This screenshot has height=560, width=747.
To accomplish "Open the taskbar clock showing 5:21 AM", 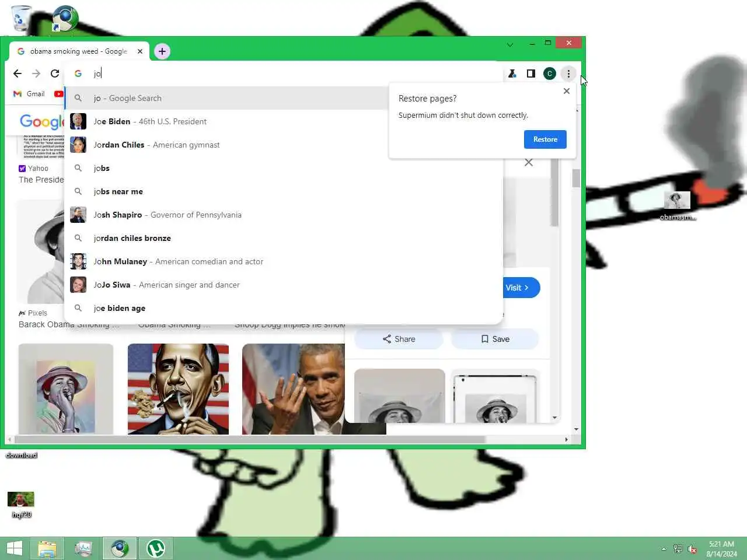I will tap(721, 549).
